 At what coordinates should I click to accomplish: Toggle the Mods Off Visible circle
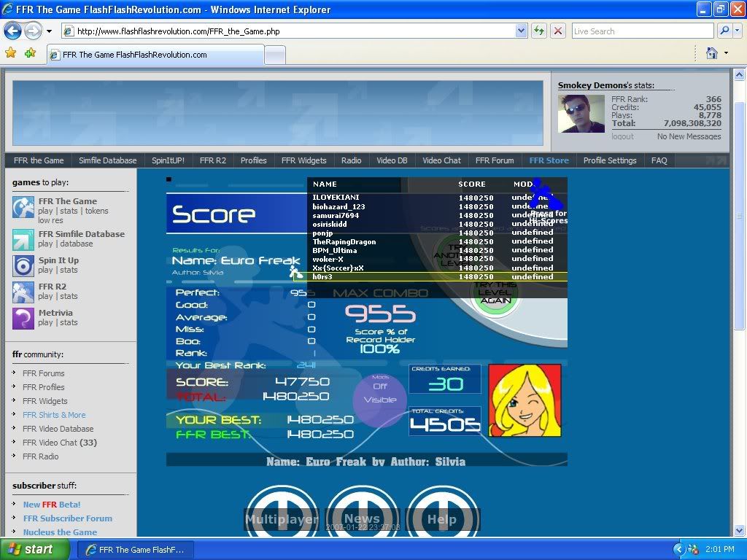point(380,398)
